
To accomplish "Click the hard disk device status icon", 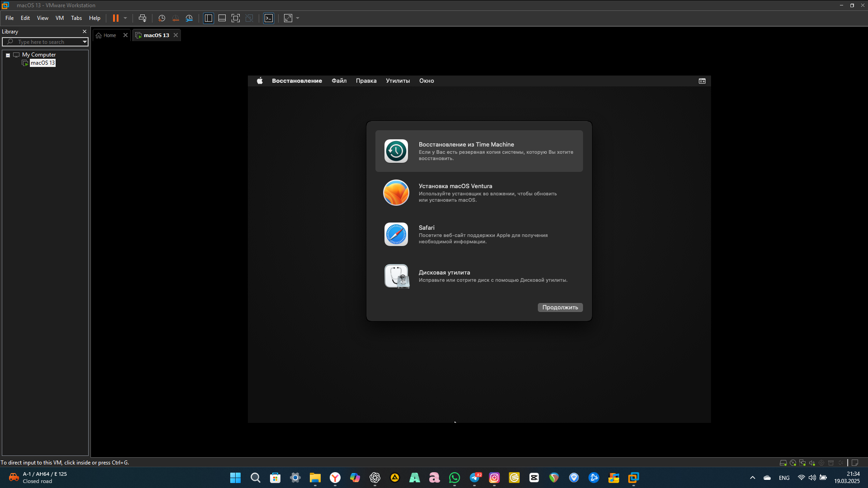I will tap(783, 463).
